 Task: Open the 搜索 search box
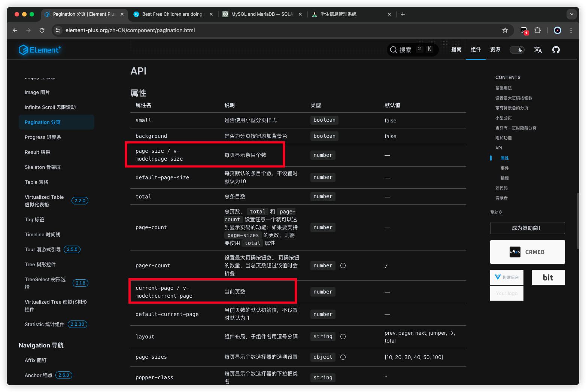[x=412, y=49]
